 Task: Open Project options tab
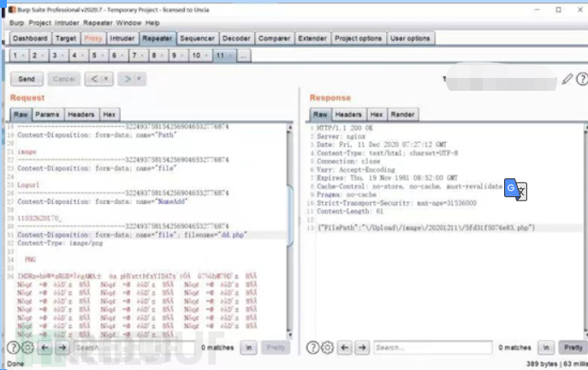(358, 39)
